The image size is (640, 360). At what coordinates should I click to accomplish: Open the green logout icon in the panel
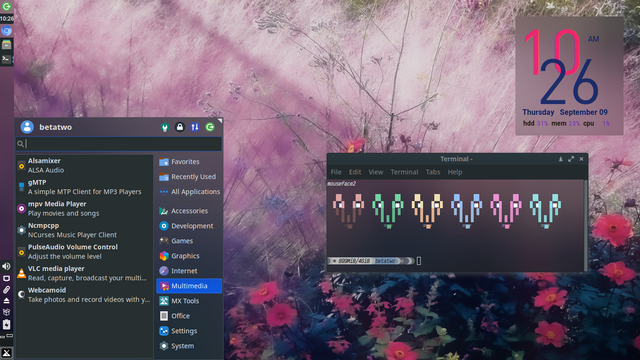6,6
